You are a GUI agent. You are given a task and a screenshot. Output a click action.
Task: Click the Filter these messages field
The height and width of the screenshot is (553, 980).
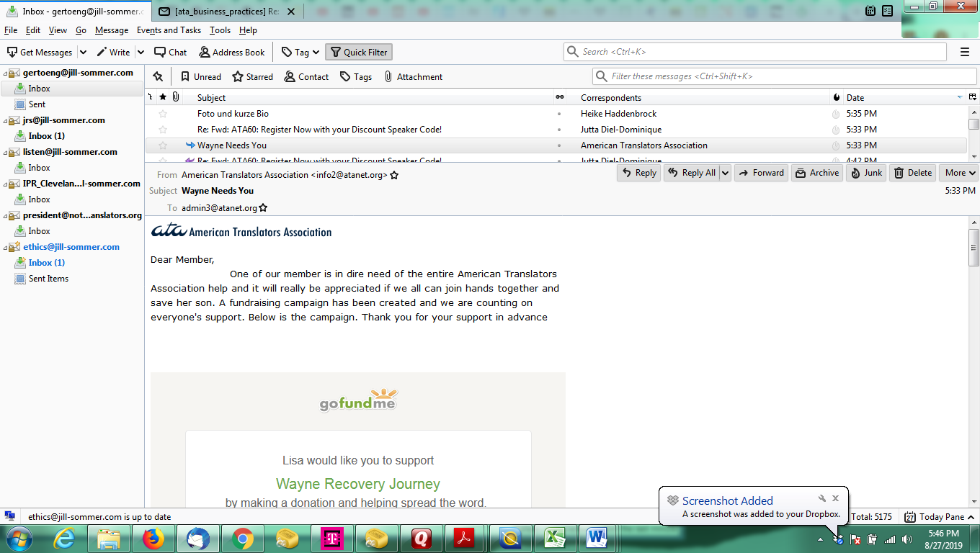(x=785, y=76)
